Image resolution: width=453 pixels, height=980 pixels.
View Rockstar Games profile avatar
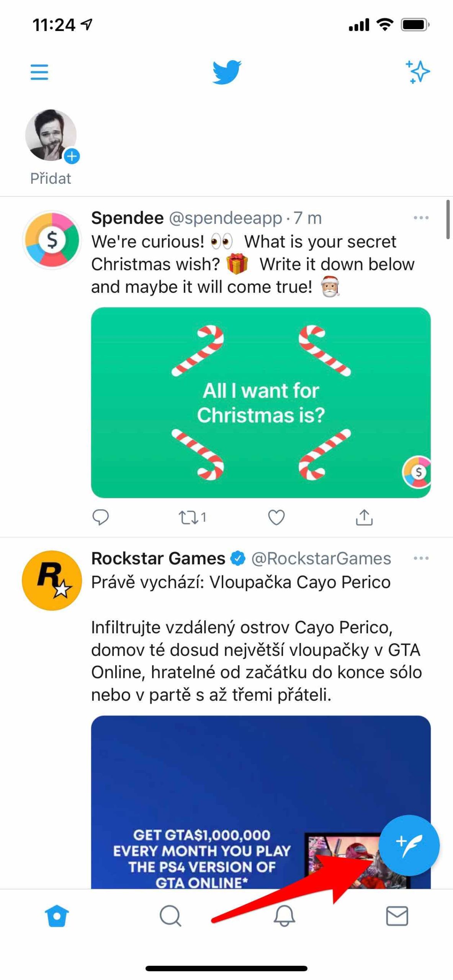tap(52, 580)
